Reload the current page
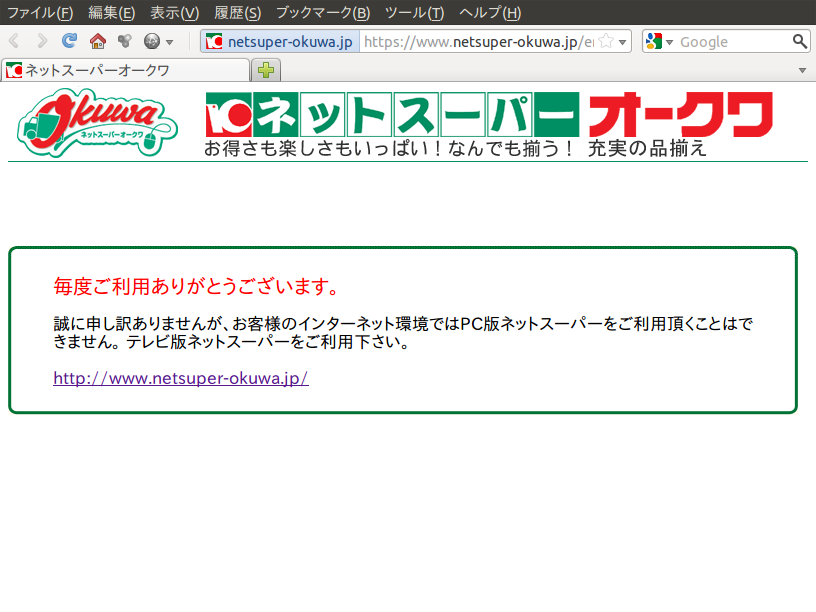The image size is (816, 612). (x=69, y=41)
